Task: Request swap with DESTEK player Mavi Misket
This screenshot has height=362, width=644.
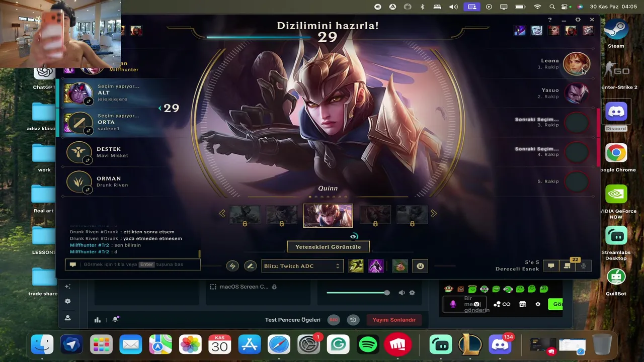Action: coord(87,160)
